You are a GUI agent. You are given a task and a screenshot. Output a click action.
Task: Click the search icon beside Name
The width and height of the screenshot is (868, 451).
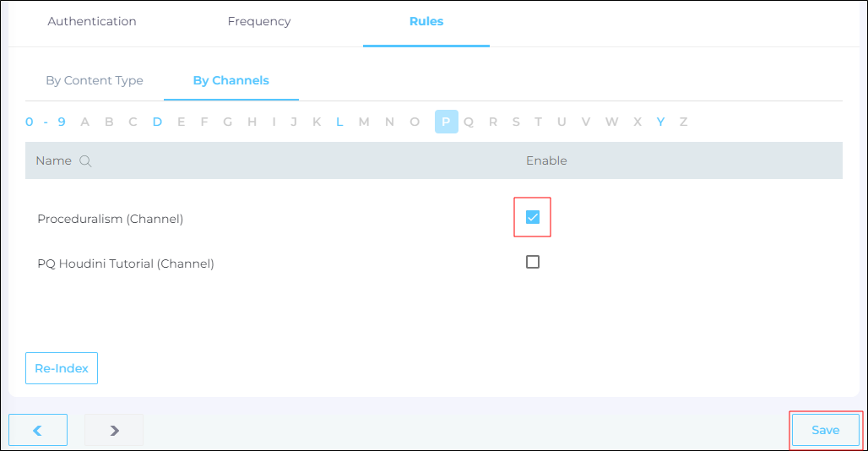[x=85, y=160]
